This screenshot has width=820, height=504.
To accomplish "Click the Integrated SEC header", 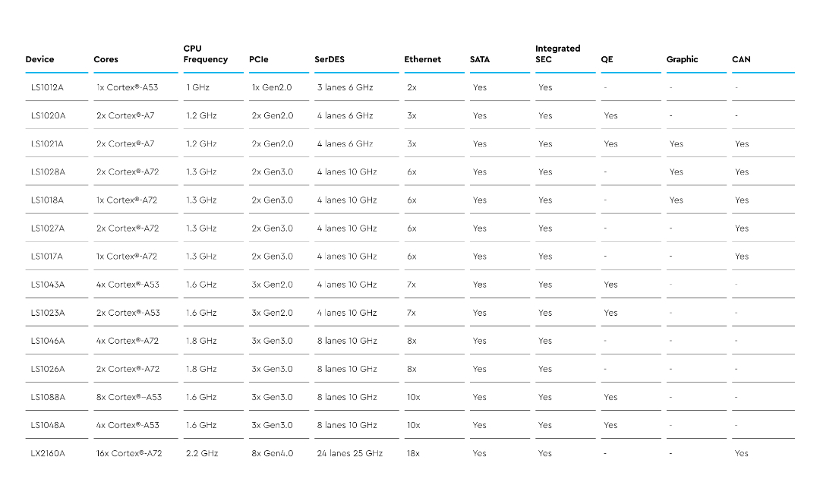I will [557, 54].
